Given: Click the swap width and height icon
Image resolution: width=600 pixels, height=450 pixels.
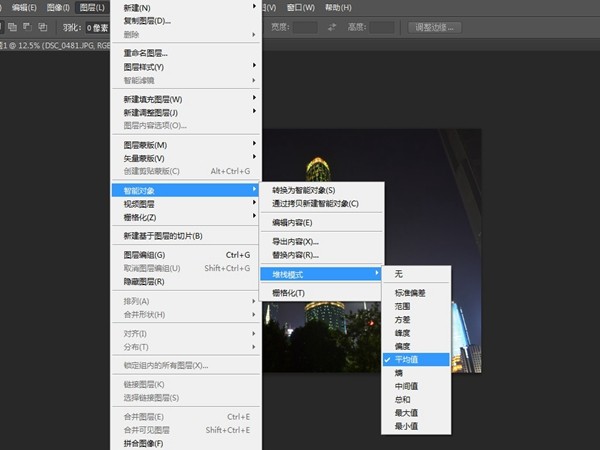Looking at the screenshot, I should (x=334, y=27).
